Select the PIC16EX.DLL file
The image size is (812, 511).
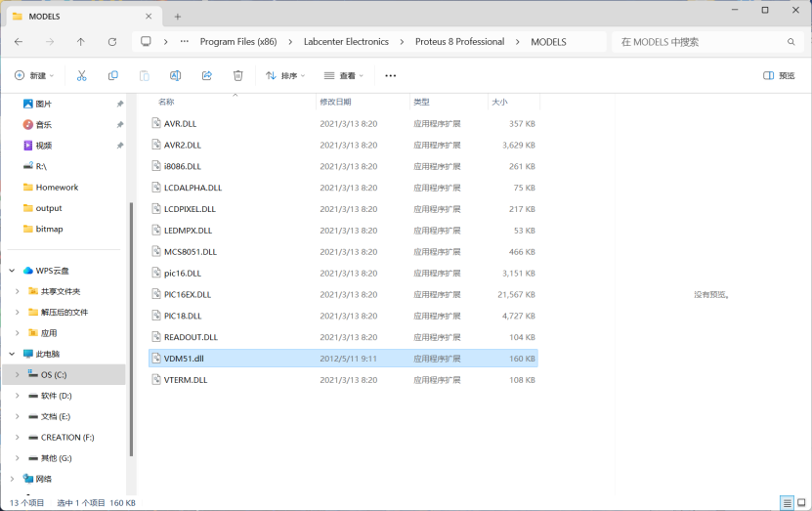(343, 295)
